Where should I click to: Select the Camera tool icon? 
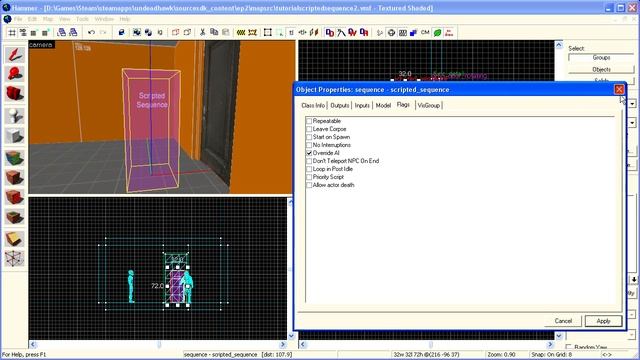pos(15,93)
